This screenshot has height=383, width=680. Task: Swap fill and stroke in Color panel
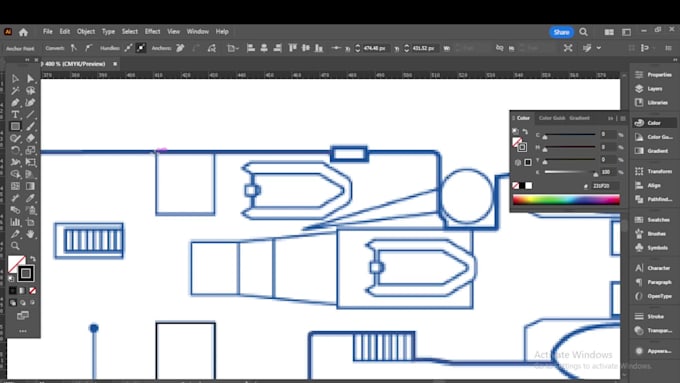[525, 131]
